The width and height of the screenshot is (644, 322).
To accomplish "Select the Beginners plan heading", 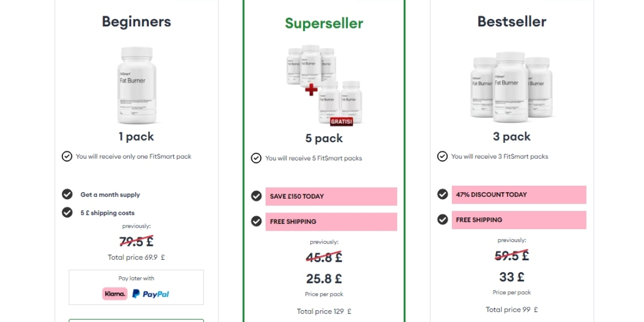I will pyautogui.click(x=136, y=21).
